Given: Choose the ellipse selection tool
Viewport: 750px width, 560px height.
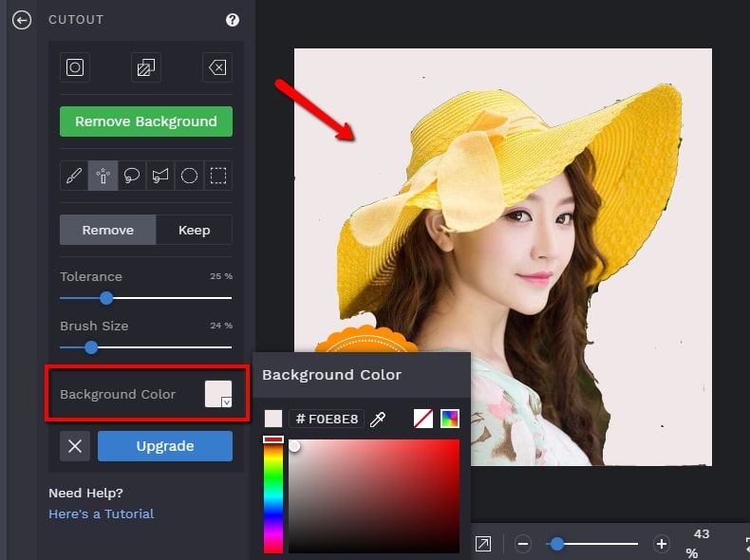Looking at the screenshot, I should coord(189,176).
